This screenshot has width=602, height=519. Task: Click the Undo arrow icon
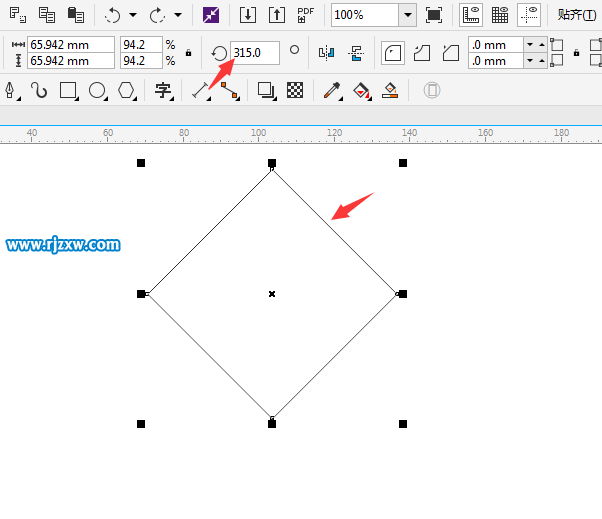point(112,15)
